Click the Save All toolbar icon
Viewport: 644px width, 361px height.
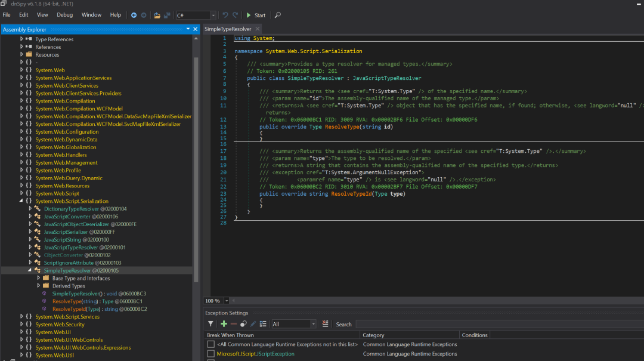[x=167, y=15]
